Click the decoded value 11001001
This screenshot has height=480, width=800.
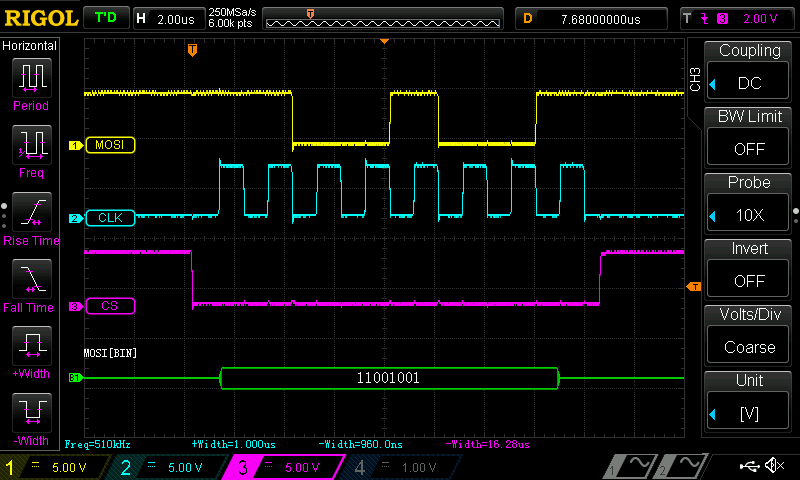[388, 378]
